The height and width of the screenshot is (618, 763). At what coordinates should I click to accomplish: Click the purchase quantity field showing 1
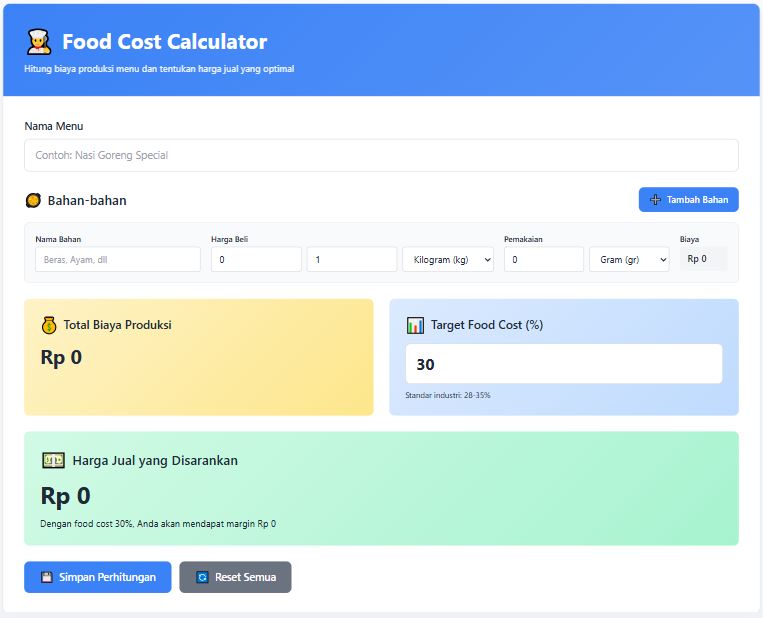[x=351, y=260]
